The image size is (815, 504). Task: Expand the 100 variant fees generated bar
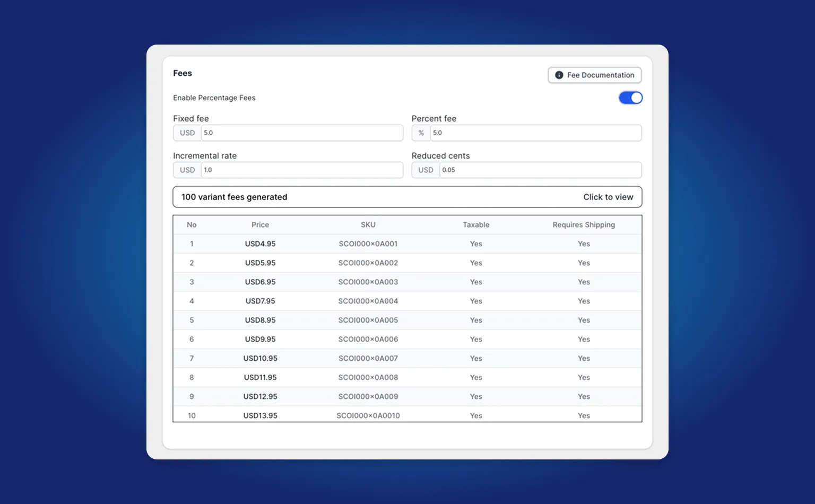click(407, 197)
